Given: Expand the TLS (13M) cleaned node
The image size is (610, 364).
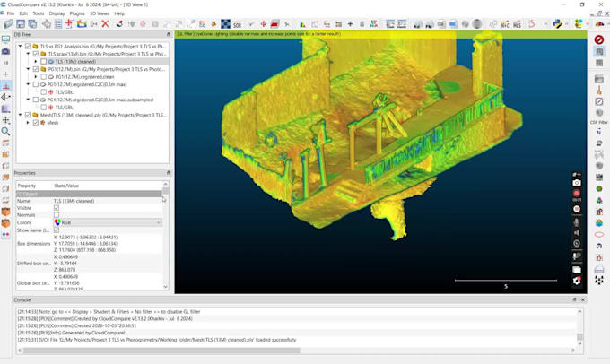Looking at the screenshot, I should coord(36,62).
